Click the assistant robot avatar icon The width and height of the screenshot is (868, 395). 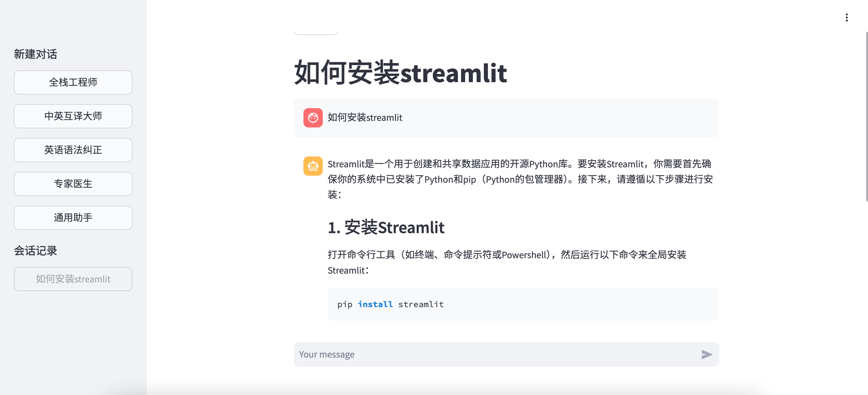[313, 166]
